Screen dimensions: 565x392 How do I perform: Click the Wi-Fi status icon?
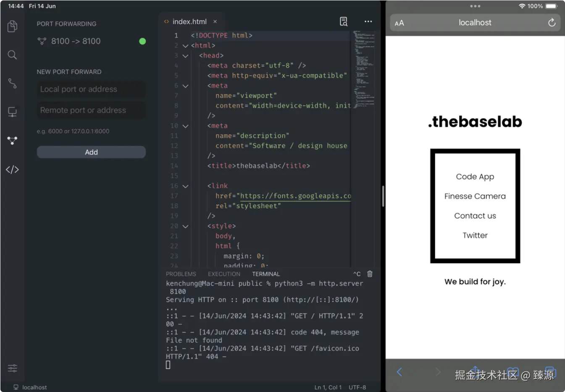coord(522,6)
